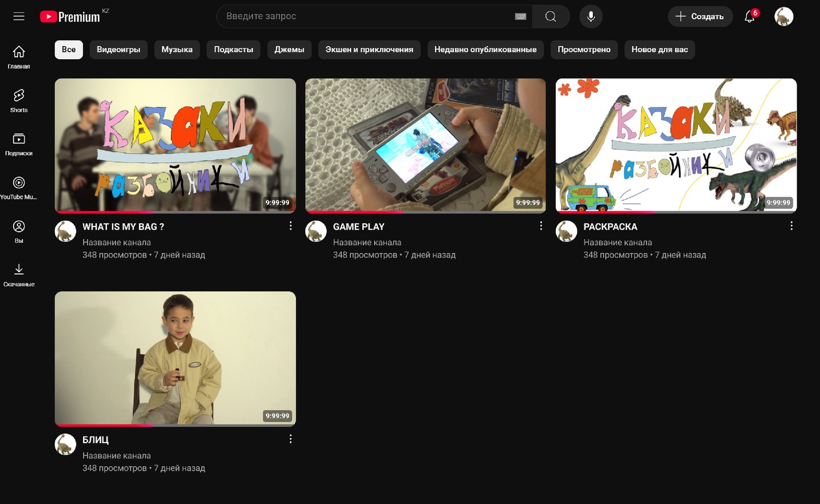Open the notifications bell
This screenshot has width=820, height=504.
[x=751, y=16]
